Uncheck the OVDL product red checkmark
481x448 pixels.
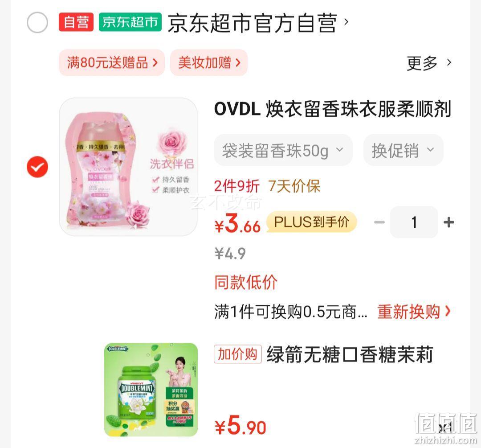pyautogui.click(x=37, y=167)
